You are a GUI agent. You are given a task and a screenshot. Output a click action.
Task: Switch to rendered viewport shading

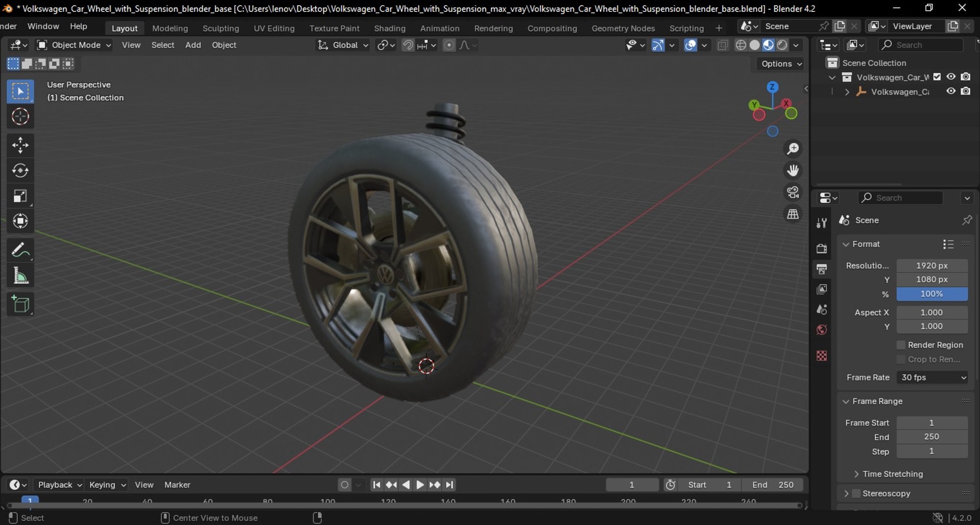[782, 45]
